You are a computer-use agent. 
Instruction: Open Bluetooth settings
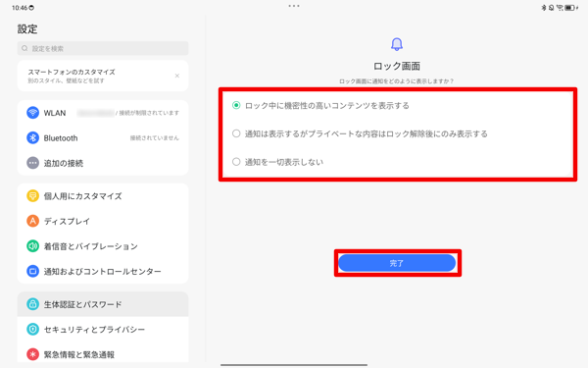(x=103, y=137)
